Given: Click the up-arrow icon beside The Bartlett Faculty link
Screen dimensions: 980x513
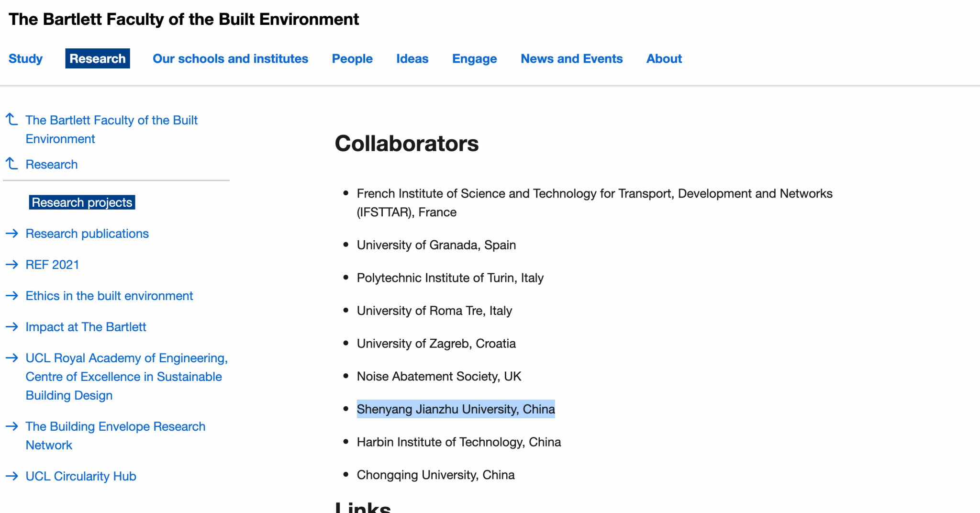Looking at the screenshot, I should (x=12, y=119).
